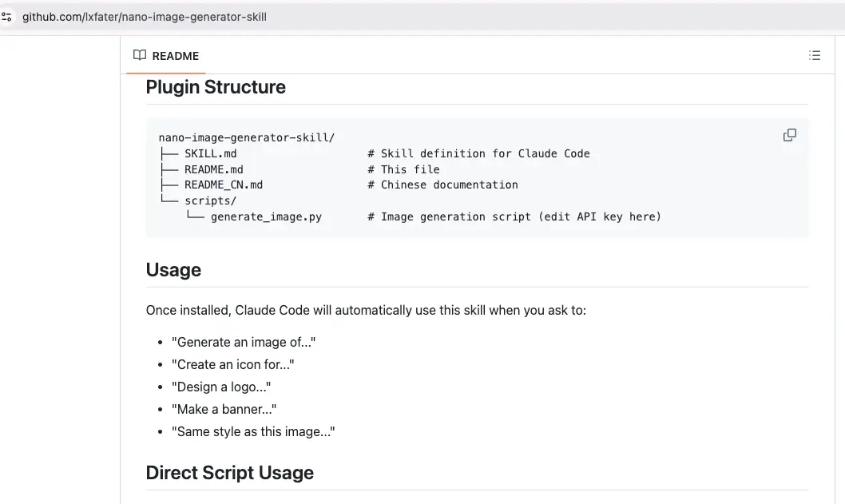Click the Plugin Structure heading
This screenshot has height=504, width=845.
216,87
